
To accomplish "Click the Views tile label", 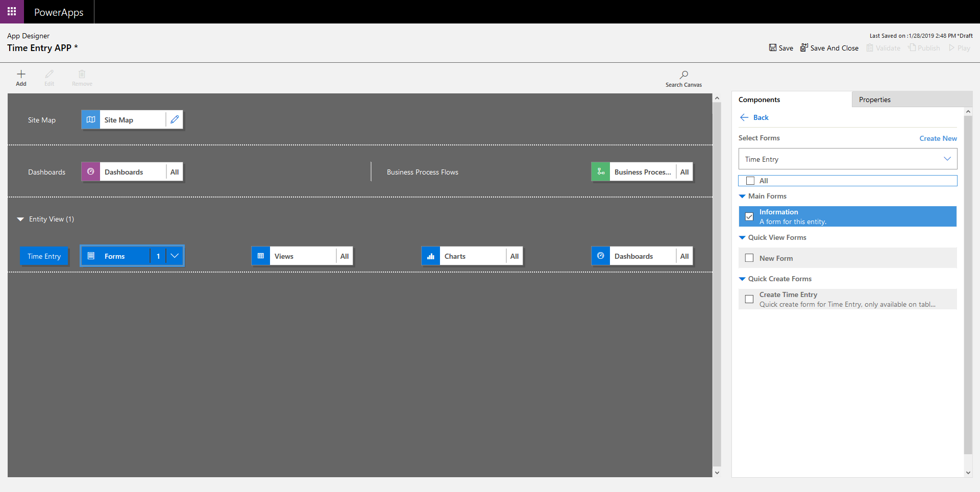I will pyautogui.click(x=284, y=256).
